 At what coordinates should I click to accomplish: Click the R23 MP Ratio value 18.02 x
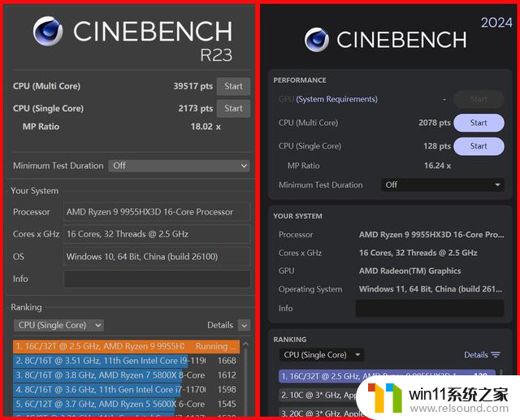click(206, 127)
